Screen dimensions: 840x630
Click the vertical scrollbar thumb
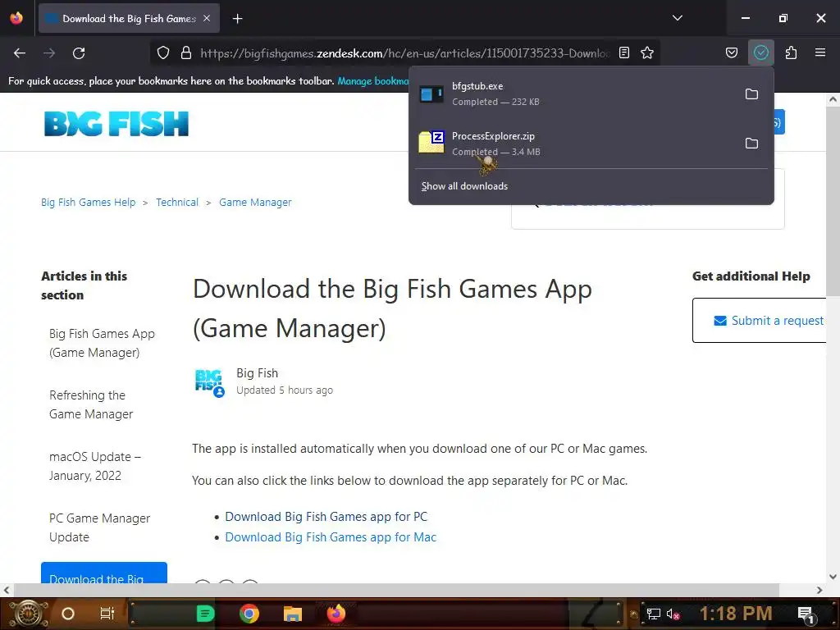click(x=833, y=201)
